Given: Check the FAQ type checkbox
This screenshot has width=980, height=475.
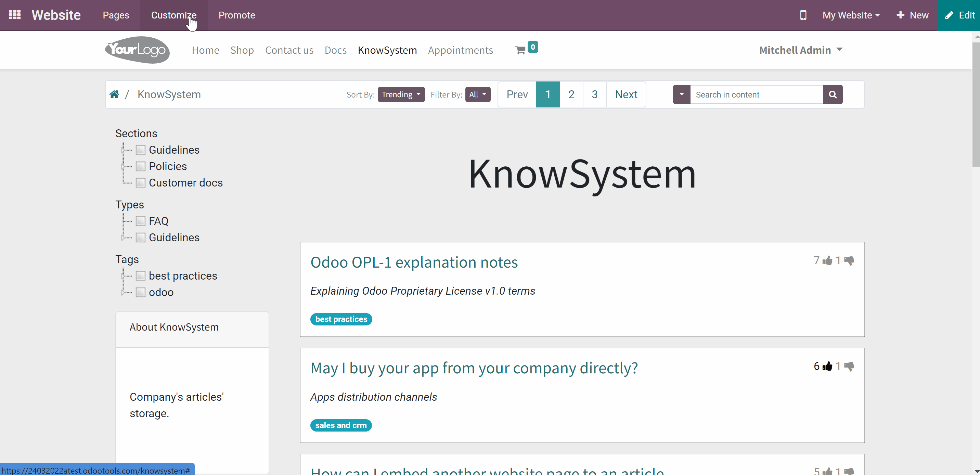Looking at the screenshot, I should (x=140, y=221).
